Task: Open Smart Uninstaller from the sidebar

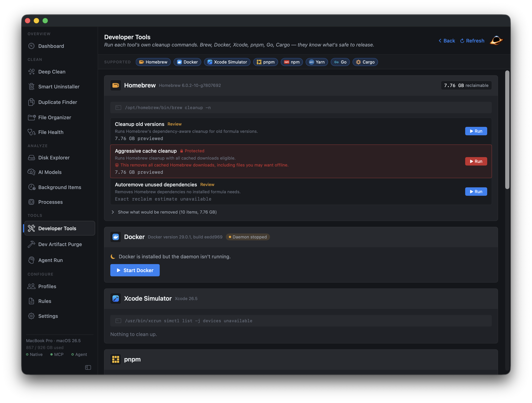Action: tap(59, 86)
